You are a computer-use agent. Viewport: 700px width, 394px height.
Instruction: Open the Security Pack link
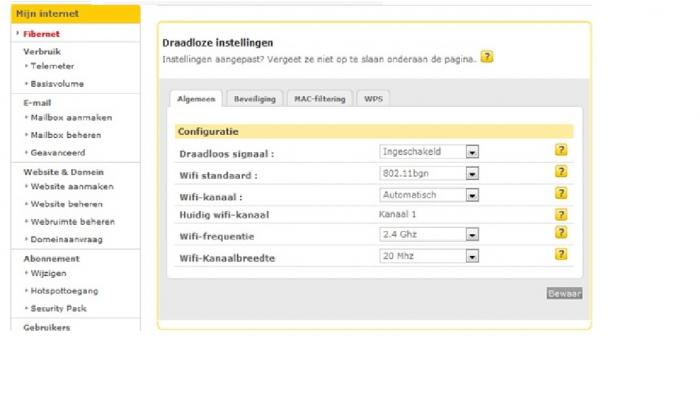point(58,308)
